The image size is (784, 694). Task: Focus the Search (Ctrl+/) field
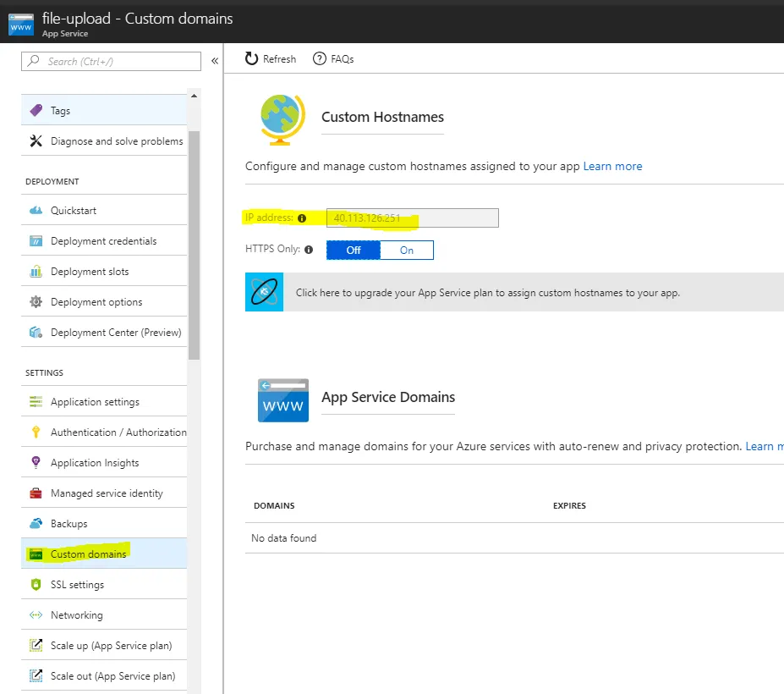point(111,62)
